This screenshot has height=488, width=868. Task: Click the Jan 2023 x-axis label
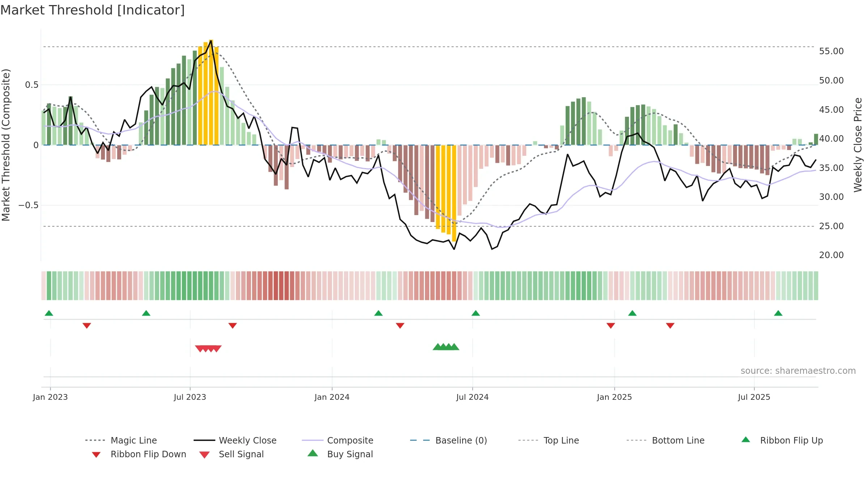coord(50,397)
